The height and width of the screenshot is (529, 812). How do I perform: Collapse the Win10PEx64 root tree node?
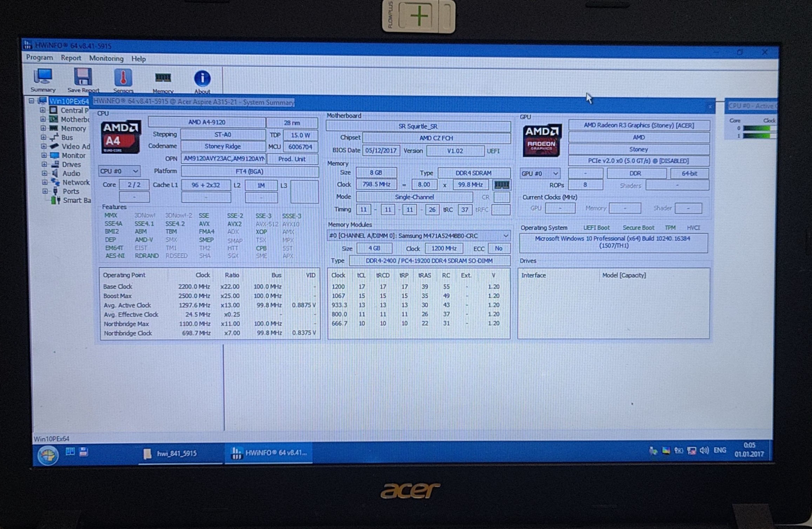click(32, 101)
